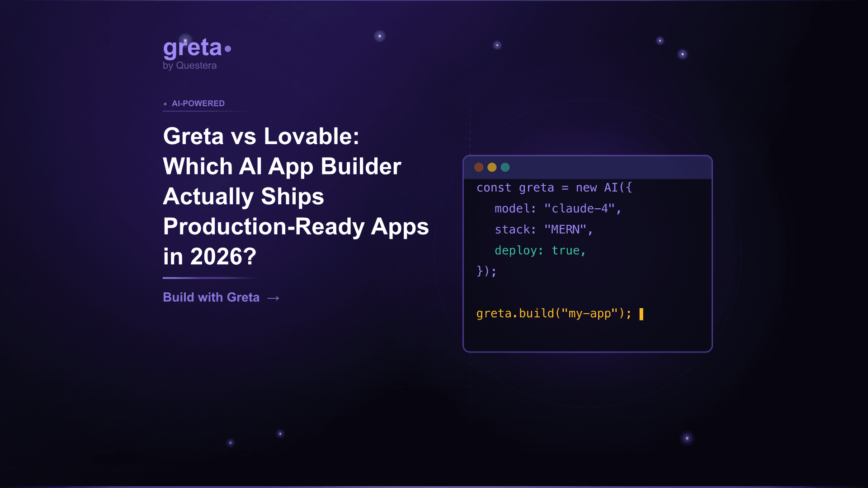The width and height of the screenshot is (868, 488).
Task: Click the orange text cursor in code
Action: (x=641, y=314)
